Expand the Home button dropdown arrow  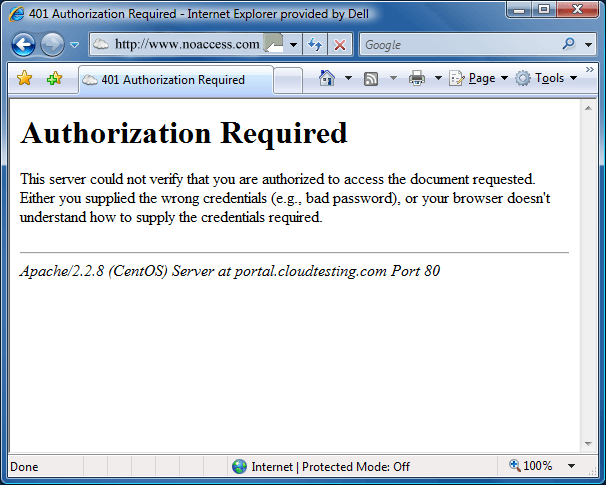click(348, 78)
